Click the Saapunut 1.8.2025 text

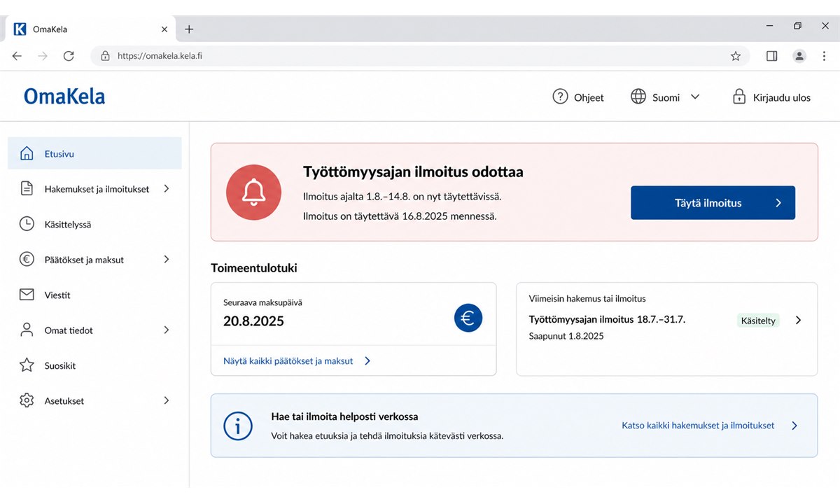tap(566, 336)
